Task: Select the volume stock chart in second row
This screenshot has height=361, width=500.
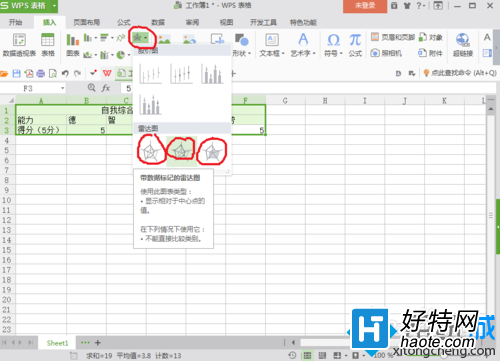Action: (150, 104)
